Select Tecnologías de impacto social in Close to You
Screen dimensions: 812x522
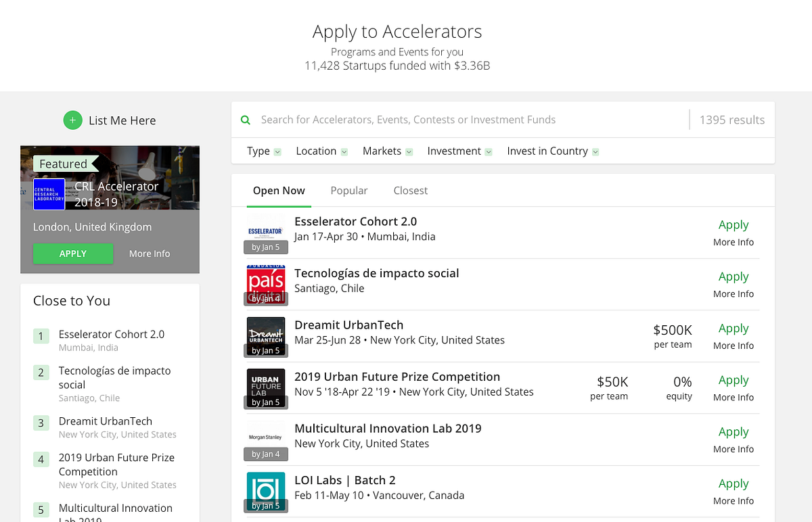pos(115,377)
